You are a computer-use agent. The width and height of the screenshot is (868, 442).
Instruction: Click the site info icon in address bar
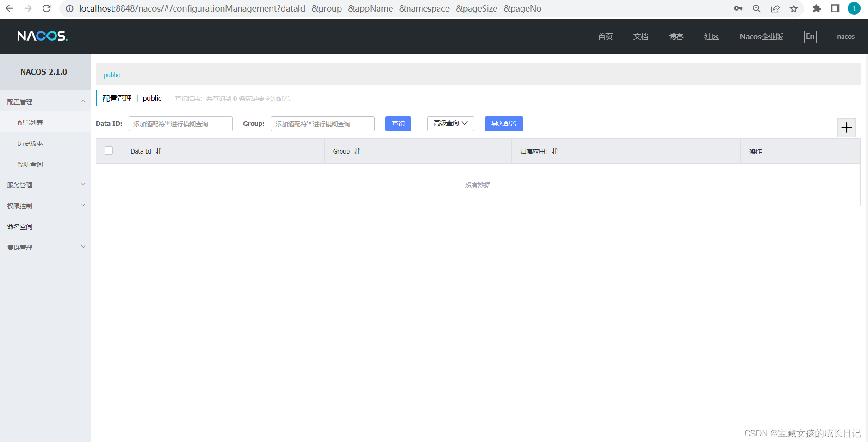[69, 9]
